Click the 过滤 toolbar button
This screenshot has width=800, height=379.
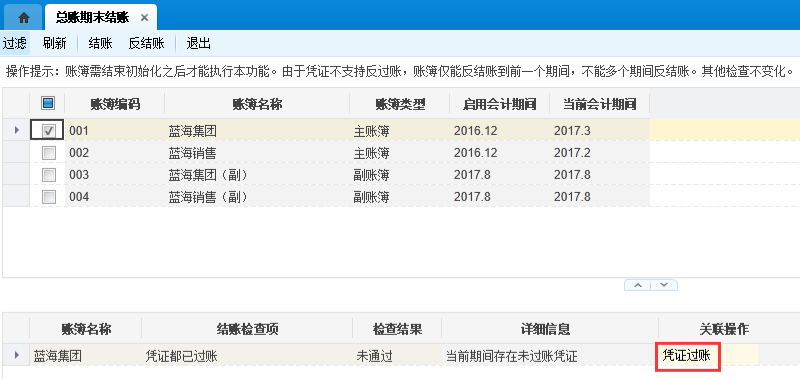(15, 43)
